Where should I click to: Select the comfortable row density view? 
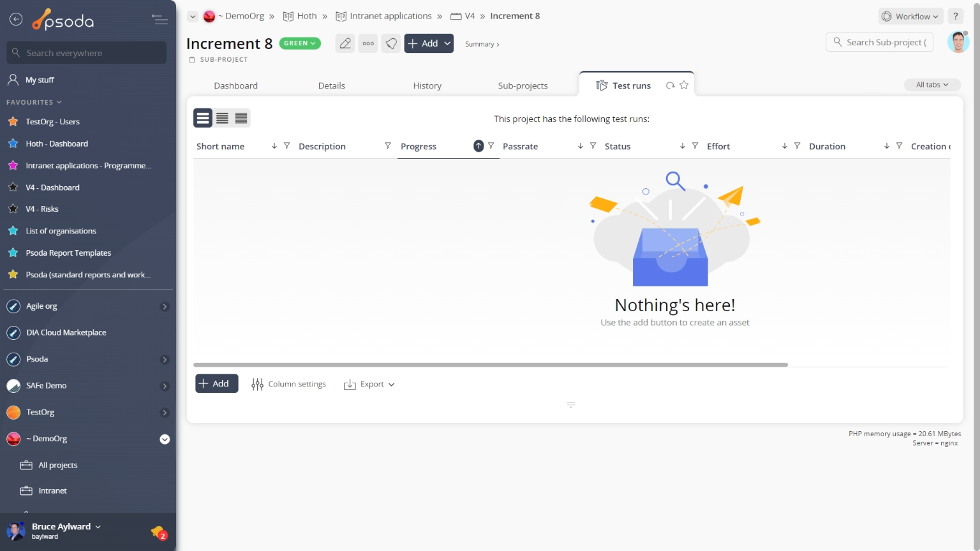pyautogui.click(x=203, y=118)
